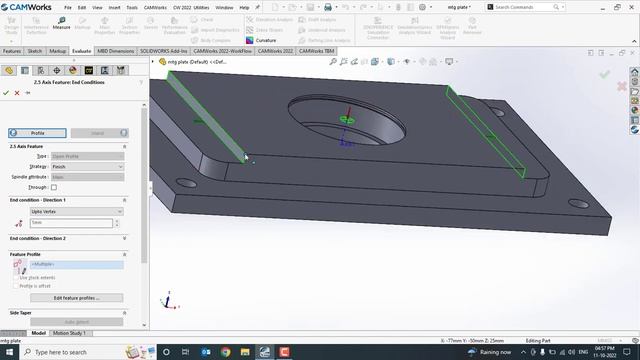The image size is (640, 360).
Task: Open View Orientation cube in view toolbar
Action: click(375, 62)
